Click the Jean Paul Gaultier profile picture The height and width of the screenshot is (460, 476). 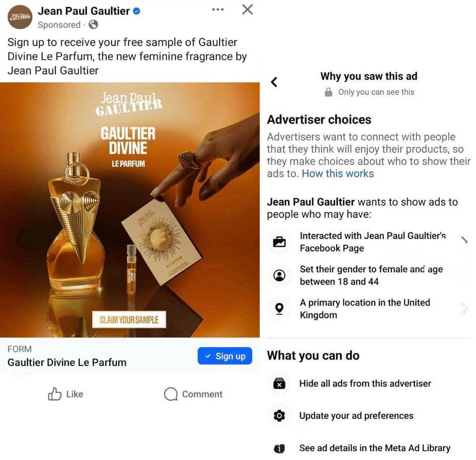click(20, 17)
